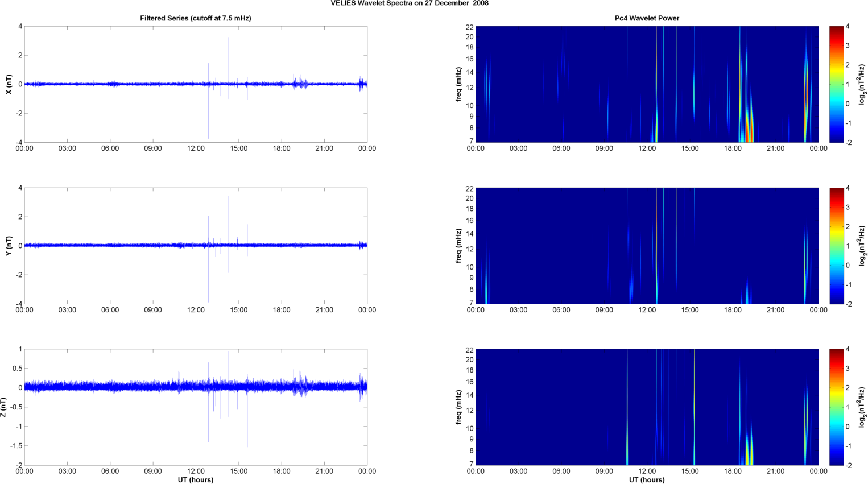868x484 pixels.
Task: Click freq (mHz) label of the middle spectrum
Action: coord(458,246)
